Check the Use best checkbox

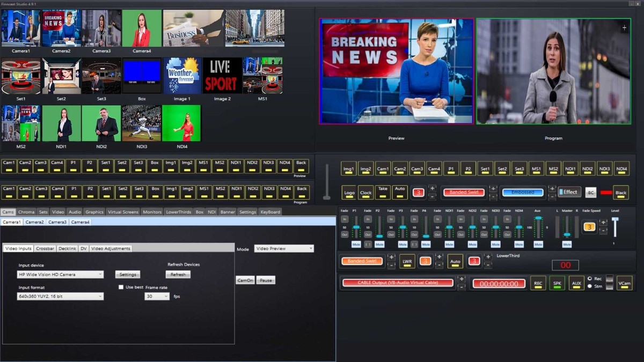121,287
